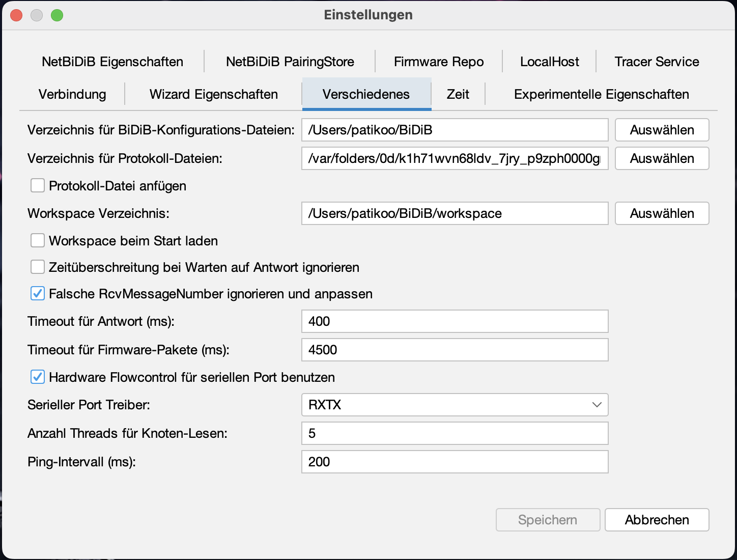Open the NetBiDiB PairingStore tab

(x=290, y=62)
